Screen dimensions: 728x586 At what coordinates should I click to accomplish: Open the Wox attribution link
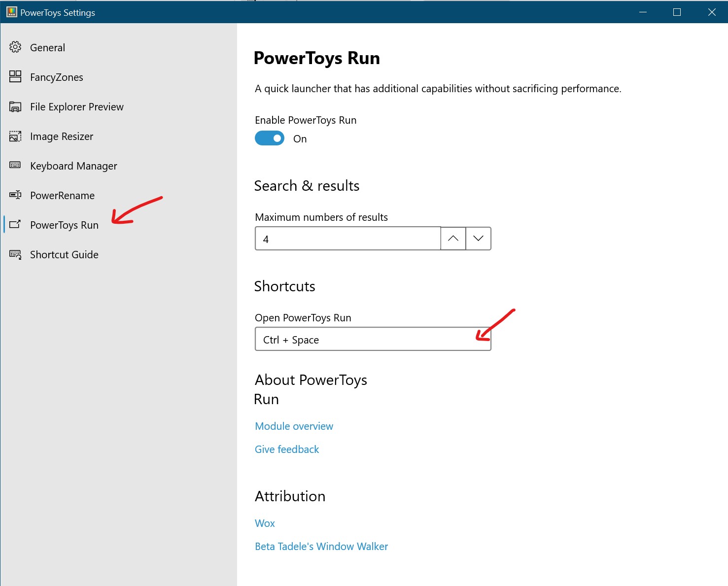coord(265,523)
